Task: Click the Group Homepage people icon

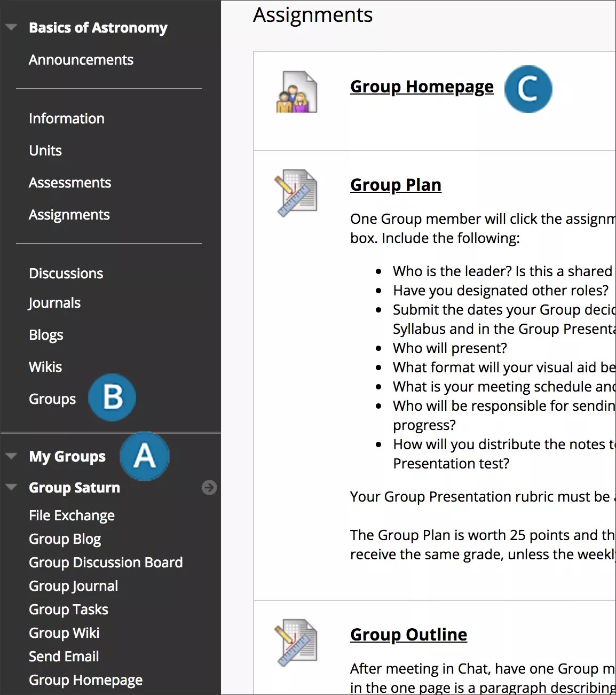Action: click(x=297, y=91)
